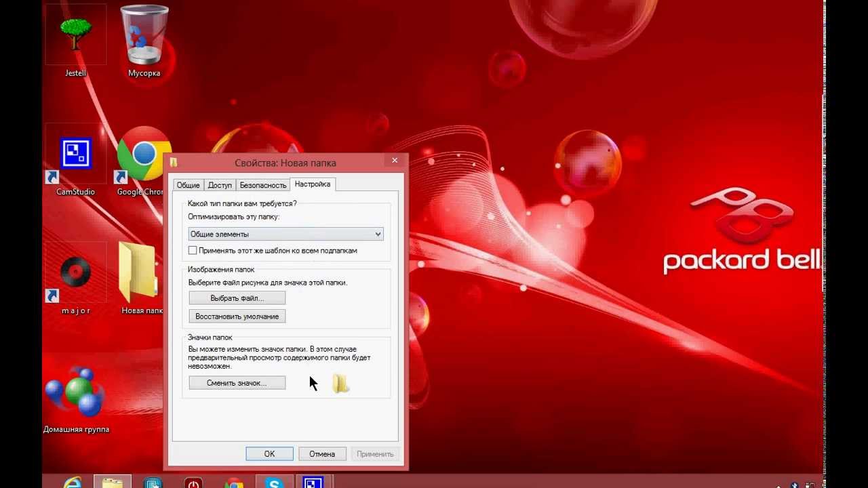Click the folder preview icon in Значки папок
The image size is (868, 488).
tap(340, 384)
